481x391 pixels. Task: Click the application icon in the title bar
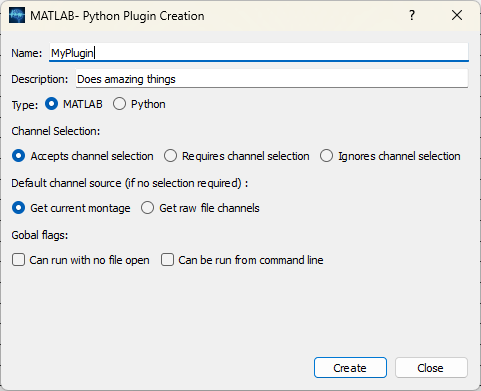click(x=17, y=16)
